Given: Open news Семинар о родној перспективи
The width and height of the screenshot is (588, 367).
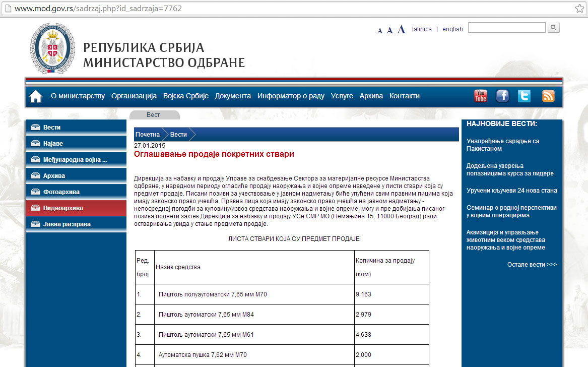Looking at the screenshot, I should point(511,211).
